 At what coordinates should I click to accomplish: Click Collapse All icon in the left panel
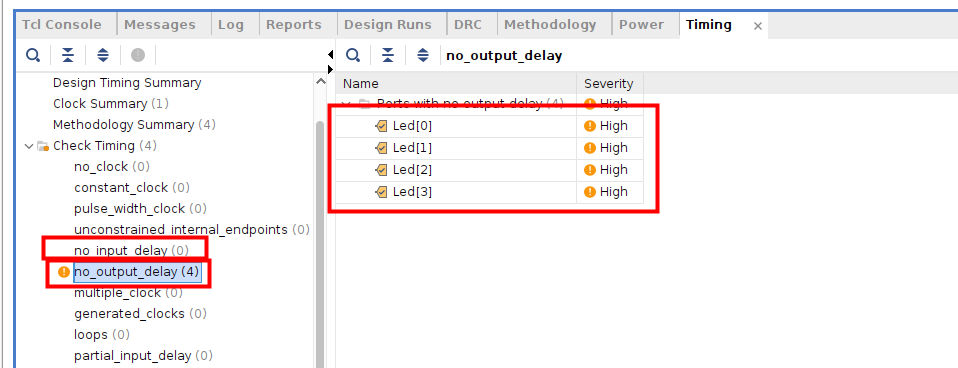68,56
